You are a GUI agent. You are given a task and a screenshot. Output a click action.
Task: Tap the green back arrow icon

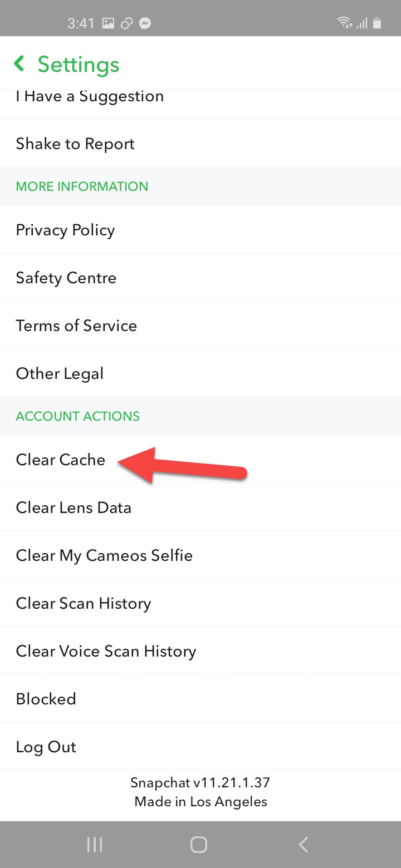click(19, 64)
